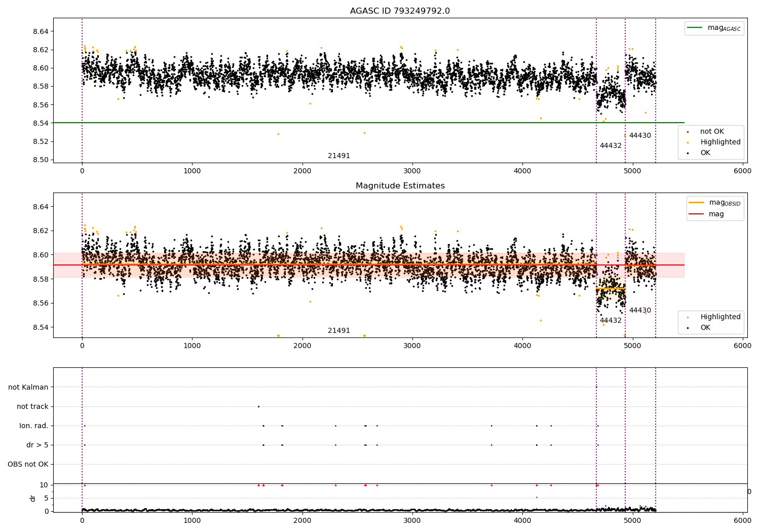Screen dimensions: 760x532
Task: Click the 'not track' flag point near 1600
Action: 258,406
